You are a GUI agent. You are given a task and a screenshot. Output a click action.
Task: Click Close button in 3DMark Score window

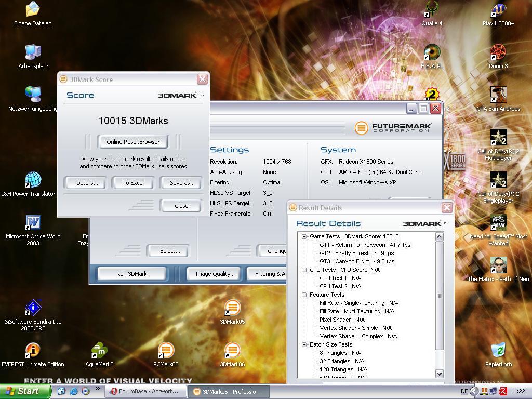click(x=181, y=206)
